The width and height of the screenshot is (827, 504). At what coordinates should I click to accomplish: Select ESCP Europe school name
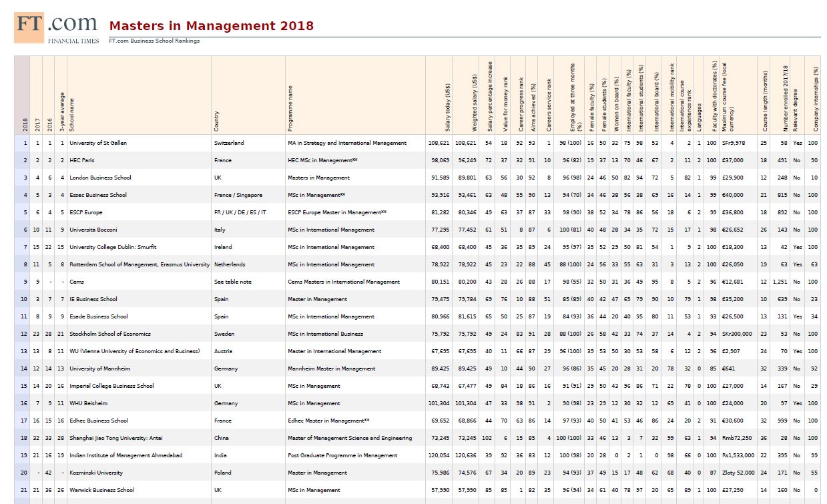pyautogui.click(x=86, y=212)
